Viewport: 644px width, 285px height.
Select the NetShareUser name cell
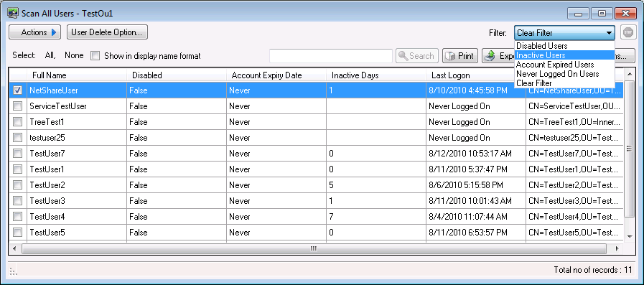click(77, 90)
